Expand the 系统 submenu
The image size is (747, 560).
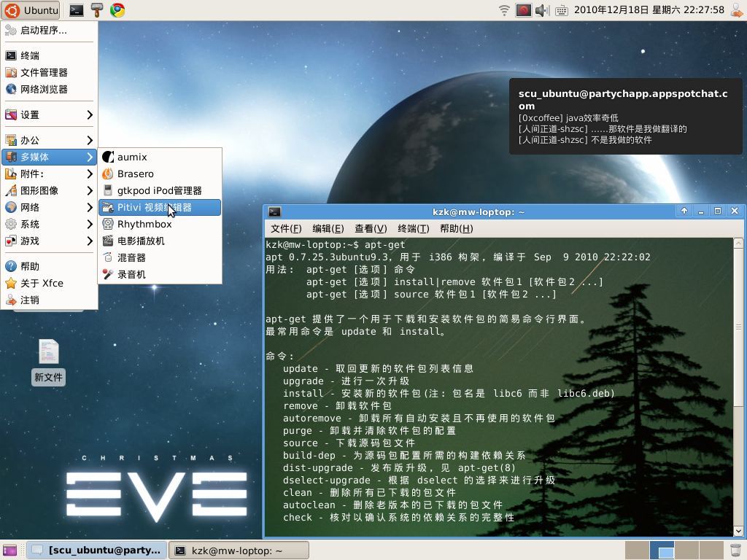pos(50,225)
